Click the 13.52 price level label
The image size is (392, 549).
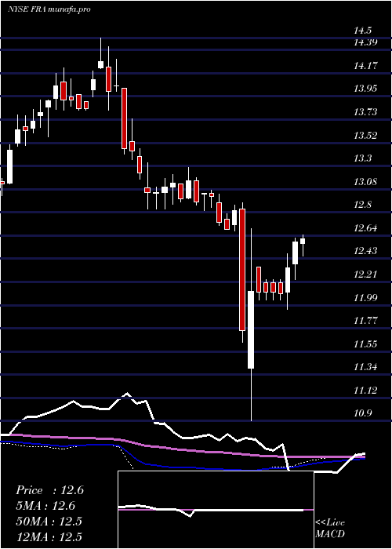(365, 136)
